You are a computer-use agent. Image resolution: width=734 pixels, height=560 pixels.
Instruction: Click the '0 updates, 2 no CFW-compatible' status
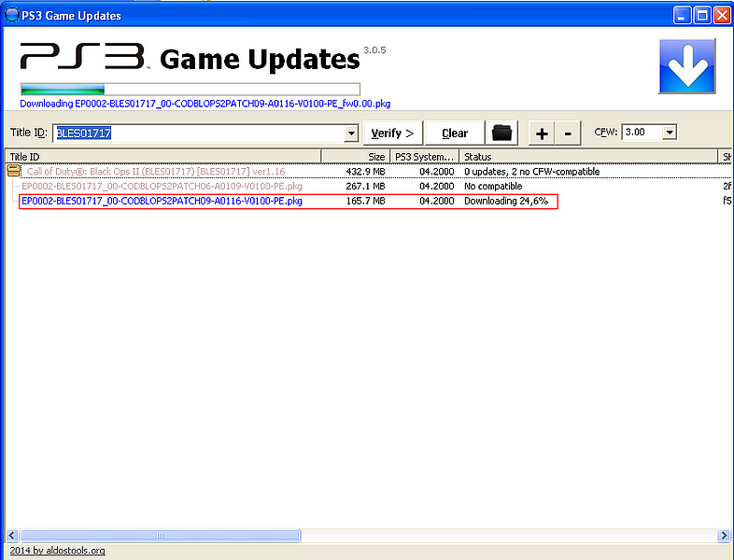point(531,172)
